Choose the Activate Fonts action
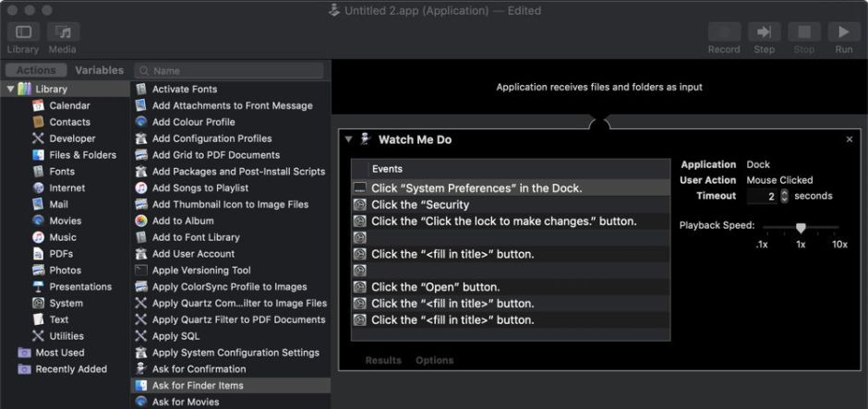 (x=184, y=90)
